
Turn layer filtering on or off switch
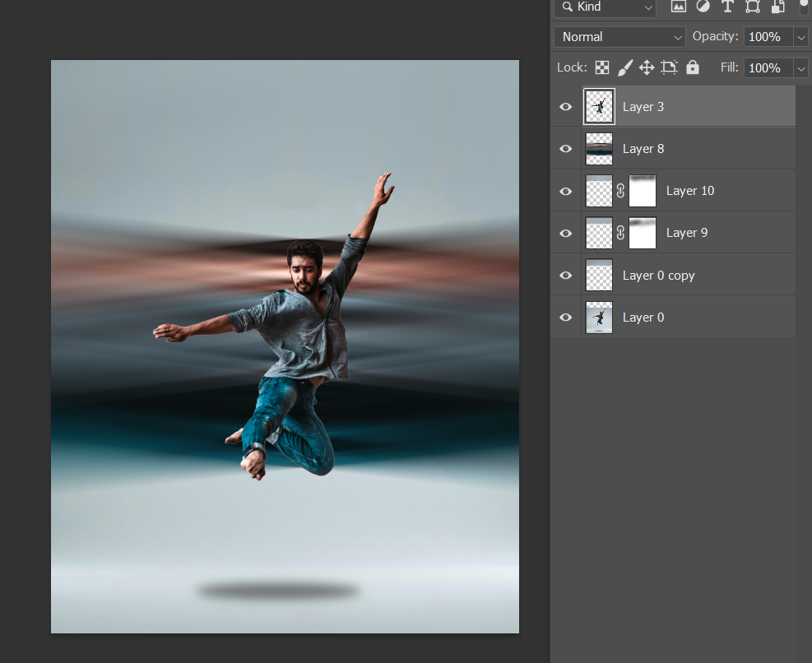tap(804, 7)
